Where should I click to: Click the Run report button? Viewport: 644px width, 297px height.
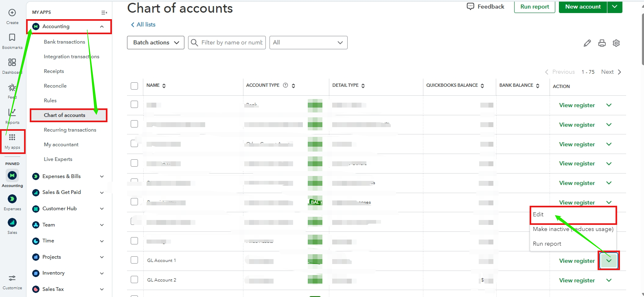(534, 7)
